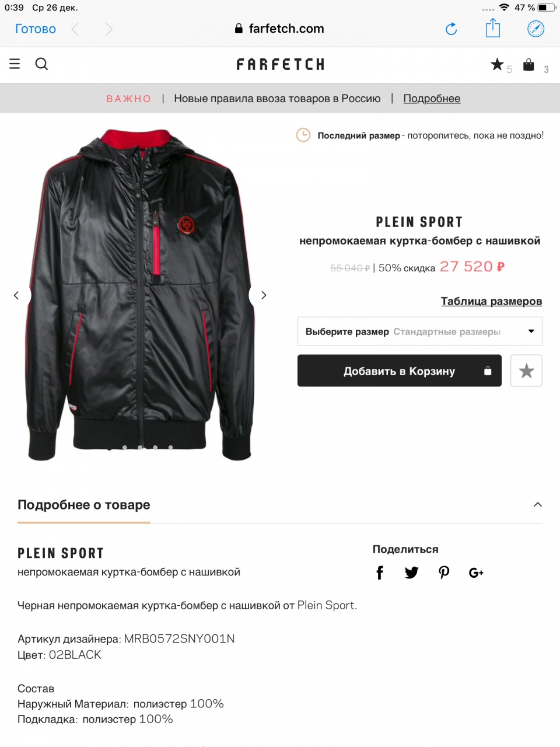Toggle wishlist star beside add button

pos(526,371)
